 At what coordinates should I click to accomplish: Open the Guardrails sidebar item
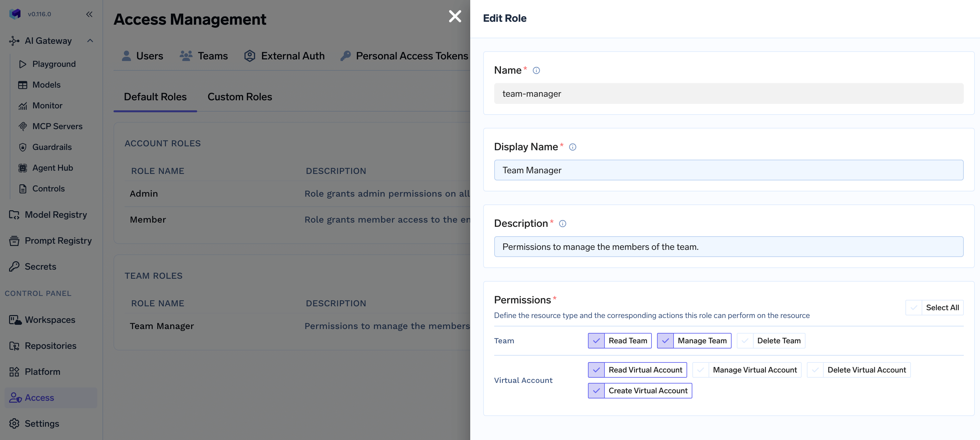pyautogui.click(x=52, y=147)
